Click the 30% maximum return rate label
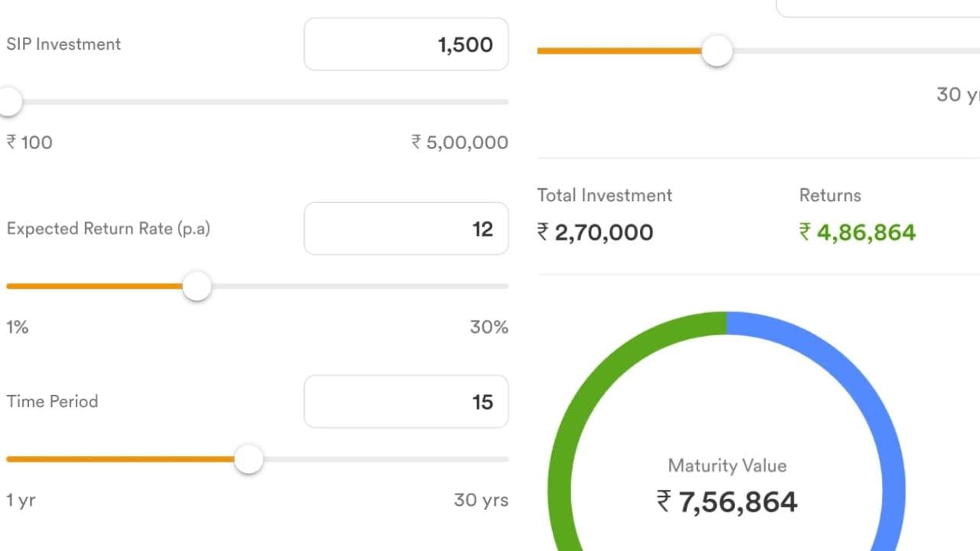Screen dimensions: 980x551 point(488,328)
